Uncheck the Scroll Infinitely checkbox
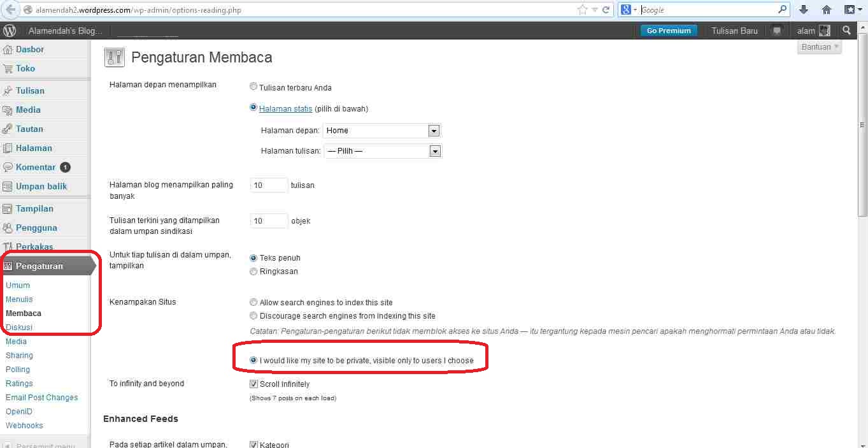The height and width of the screenshot is (448, 868). coord(253,384)
